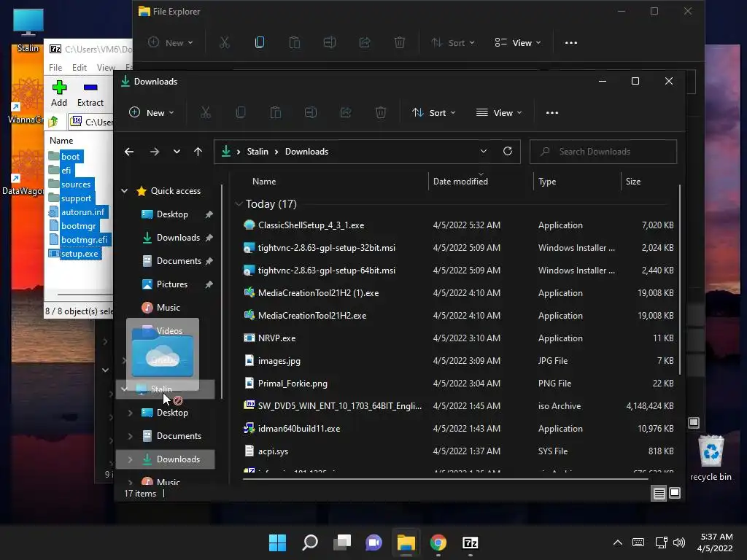Open Chat app on taskbar

point(374,542)
